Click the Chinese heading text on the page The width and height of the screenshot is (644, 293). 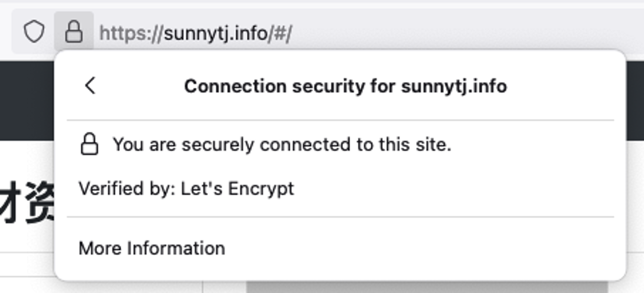pyautogui.click(x=26, y=202)
